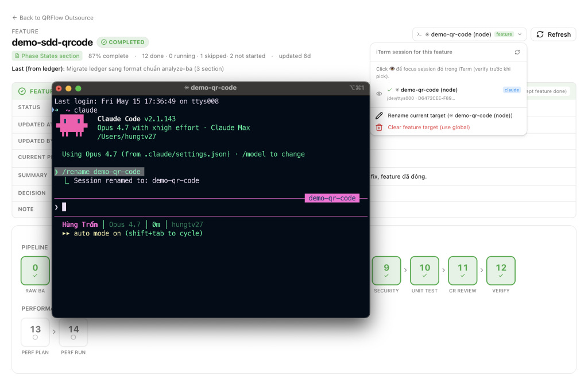Click 'updated 6d' text
Image resolution: width=588 pixels, height=379 pixels.
pyautogui.click(x=295, y=56)
